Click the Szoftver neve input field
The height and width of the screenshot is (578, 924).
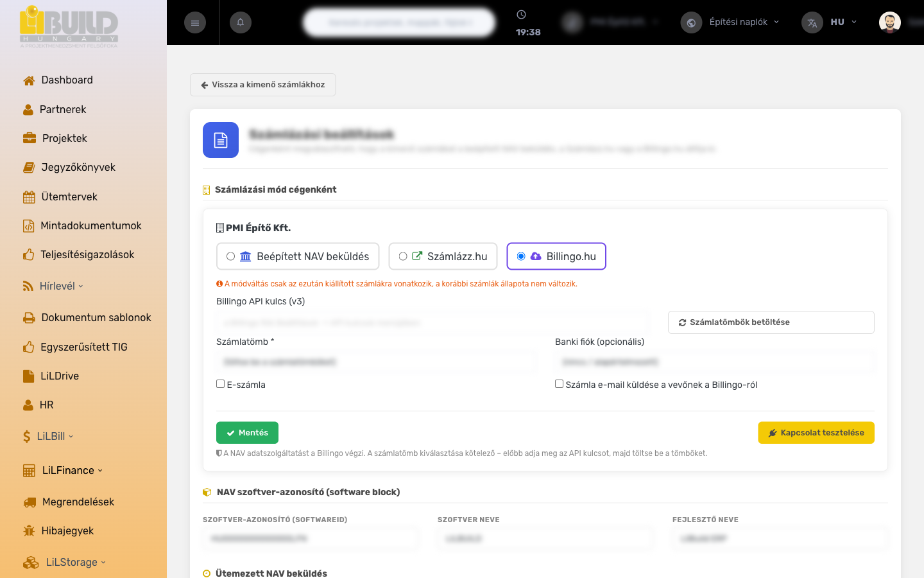(546, 539)
